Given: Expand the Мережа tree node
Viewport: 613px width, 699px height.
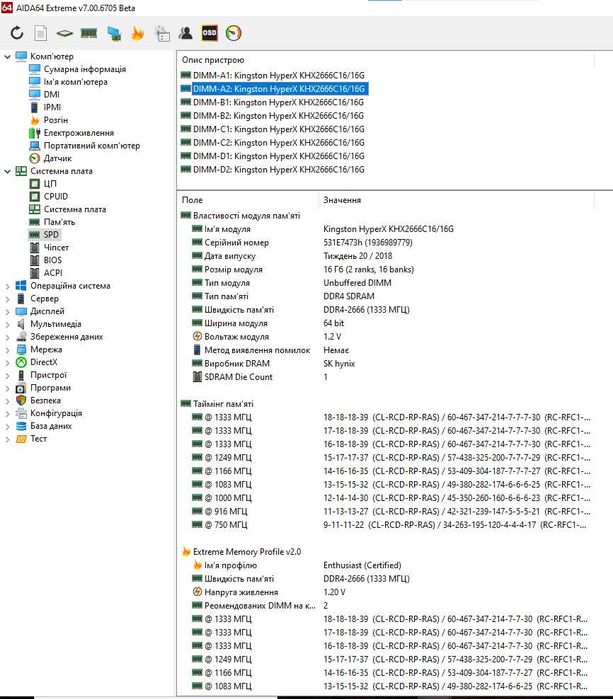Looking at the screenshot, I should point(7,350).
